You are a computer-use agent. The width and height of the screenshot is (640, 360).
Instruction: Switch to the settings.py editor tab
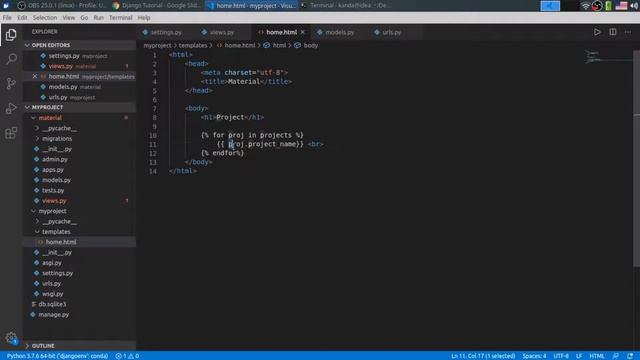coord(166,32)
